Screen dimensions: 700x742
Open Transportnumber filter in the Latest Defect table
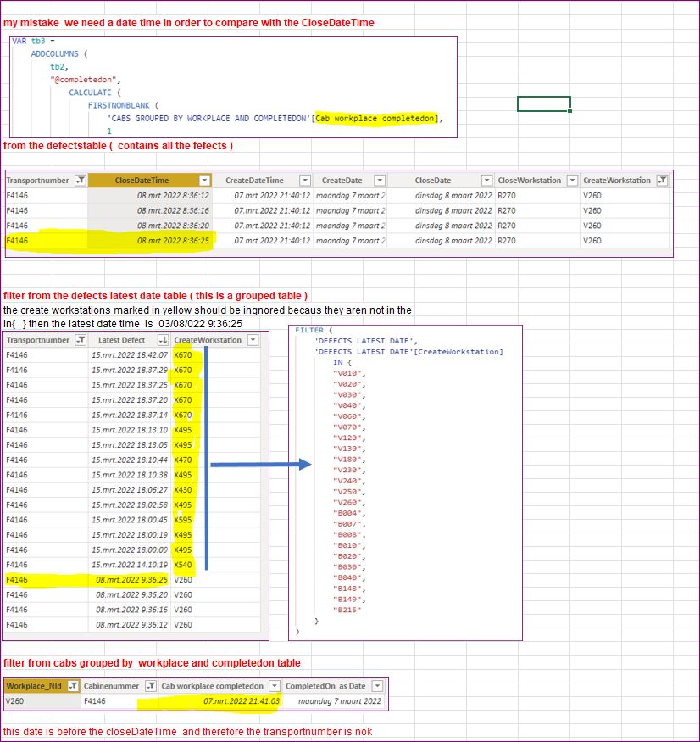(x=81, y=340)
